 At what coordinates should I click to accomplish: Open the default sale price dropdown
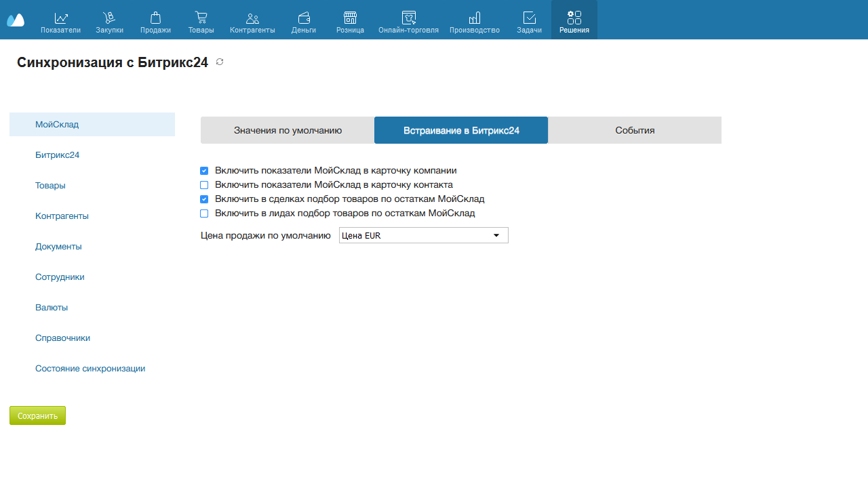pos(423,235)
